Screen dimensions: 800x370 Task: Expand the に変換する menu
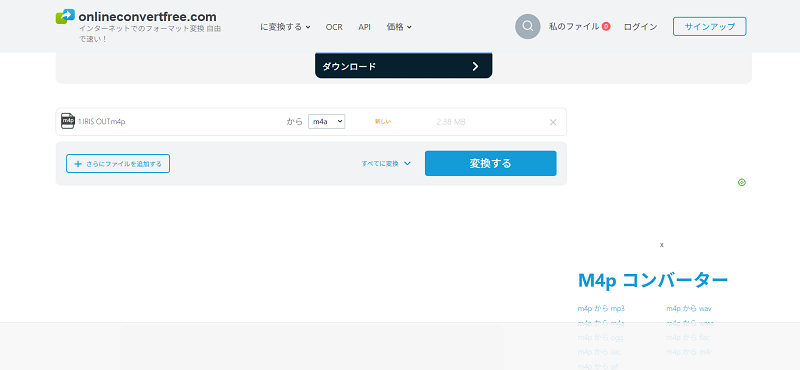tap(285, 27)
